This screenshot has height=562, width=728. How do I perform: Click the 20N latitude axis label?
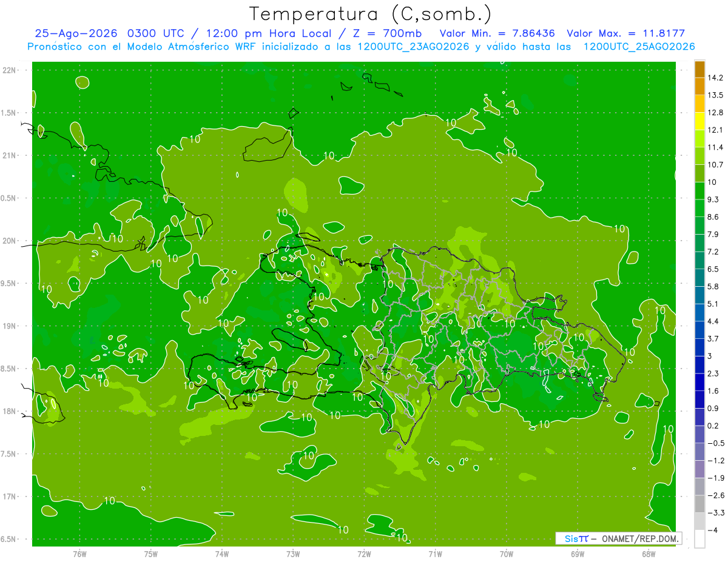click(10, 241)
